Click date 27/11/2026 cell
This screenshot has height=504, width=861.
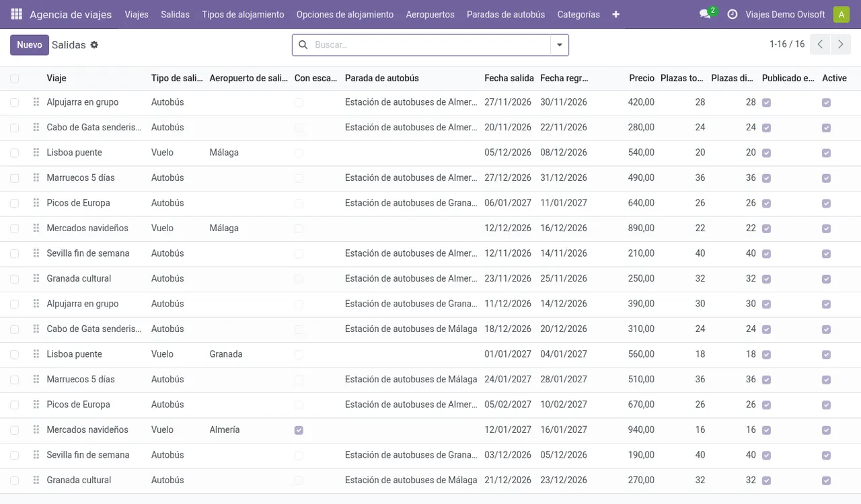click(x=508, y=102)
